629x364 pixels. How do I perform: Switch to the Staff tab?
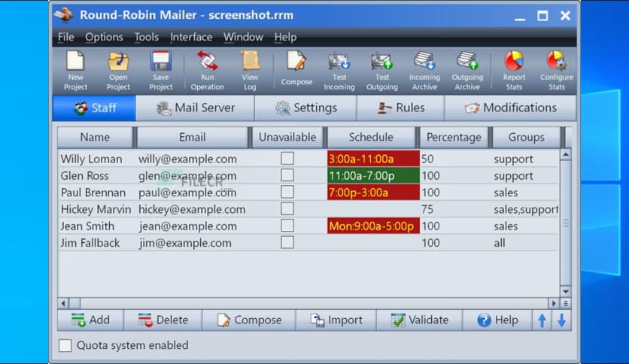coord(94,108)
